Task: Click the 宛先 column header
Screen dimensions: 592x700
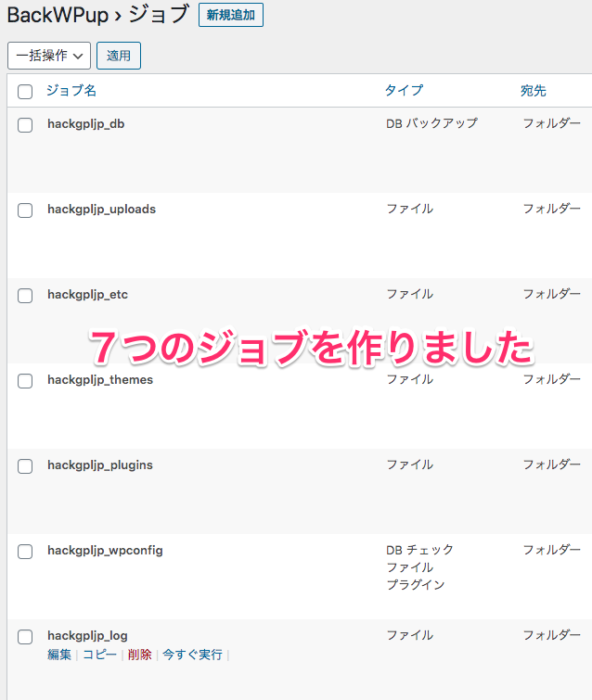Action: click(x=534, y=91)
